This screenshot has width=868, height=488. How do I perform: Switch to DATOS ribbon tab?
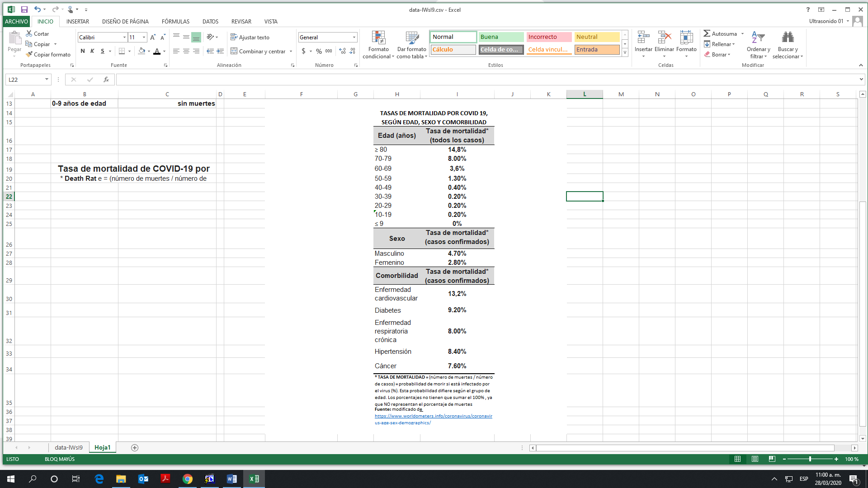tap(210, 21)
